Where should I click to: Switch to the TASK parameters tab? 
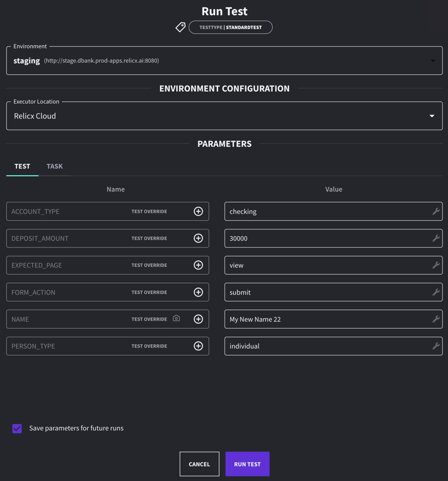(x=54, y=166)
